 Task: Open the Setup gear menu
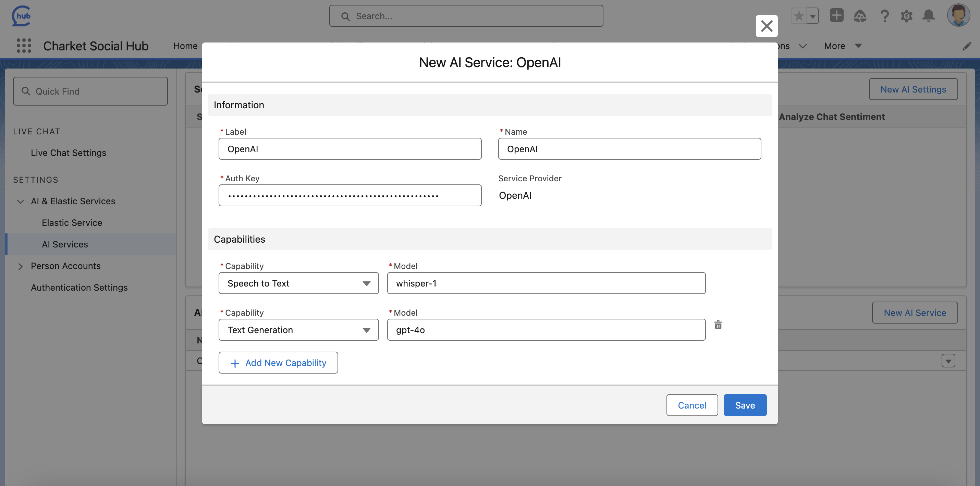906,16
